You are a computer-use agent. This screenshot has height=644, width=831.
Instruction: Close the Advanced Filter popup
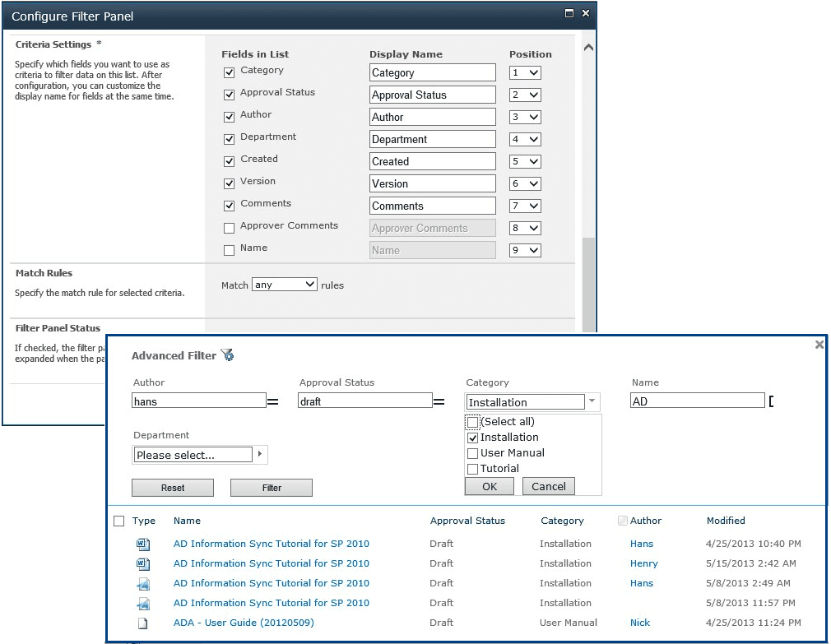[819, 345]
